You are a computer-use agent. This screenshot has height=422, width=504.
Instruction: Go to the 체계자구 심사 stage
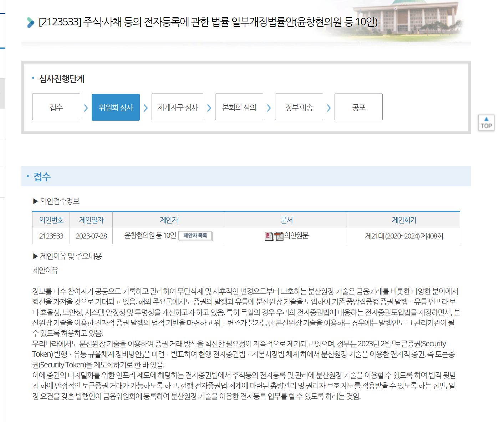coord(177,107)
